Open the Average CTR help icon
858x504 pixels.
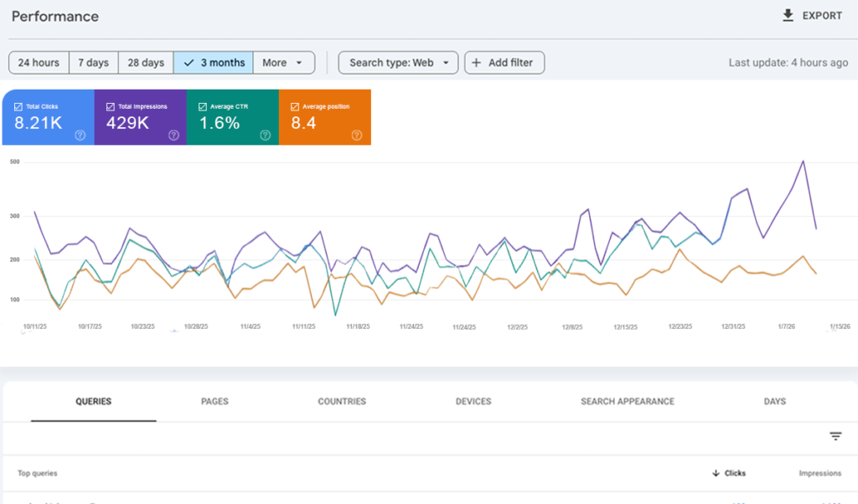tap(265, 134)
